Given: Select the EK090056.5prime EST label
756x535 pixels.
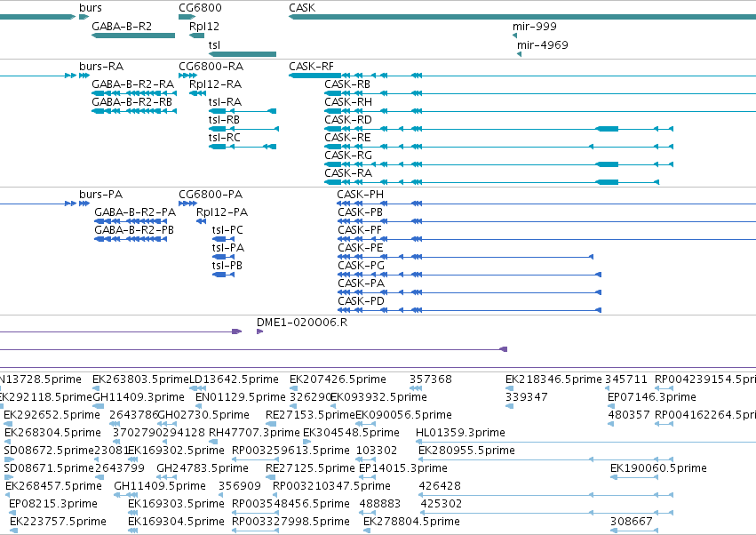Looking at the screenshot, I should click(x=403, y=415).
